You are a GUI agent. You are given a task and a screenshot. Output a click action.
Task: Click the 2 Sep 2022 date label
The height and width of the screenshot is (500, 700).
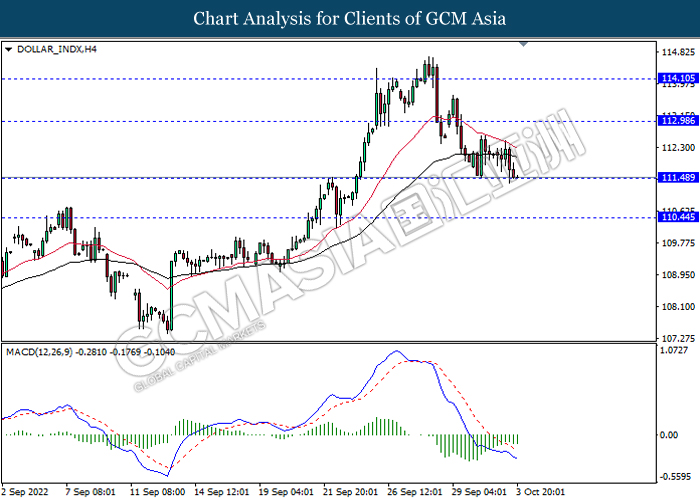(x=25, y=492)
